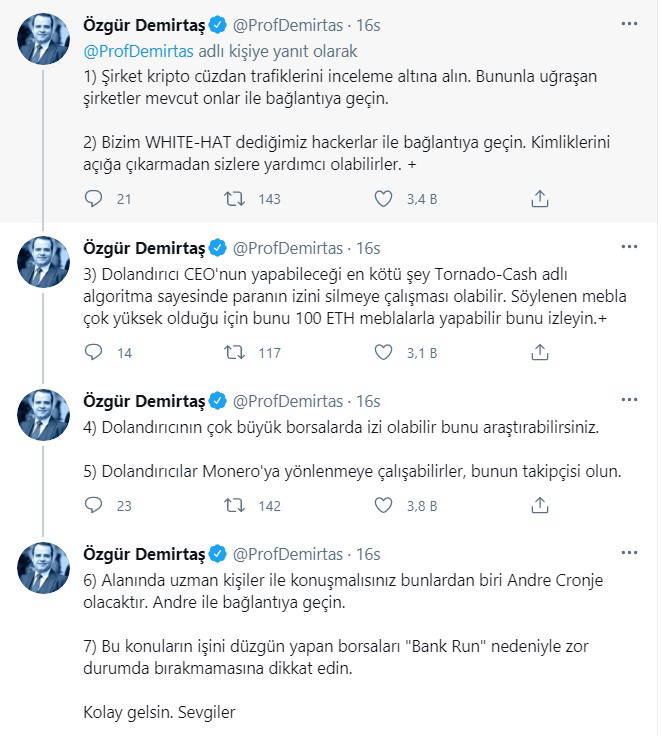
Task: Share the Tornado-Cash tweet
Action: tap(540, 352)
